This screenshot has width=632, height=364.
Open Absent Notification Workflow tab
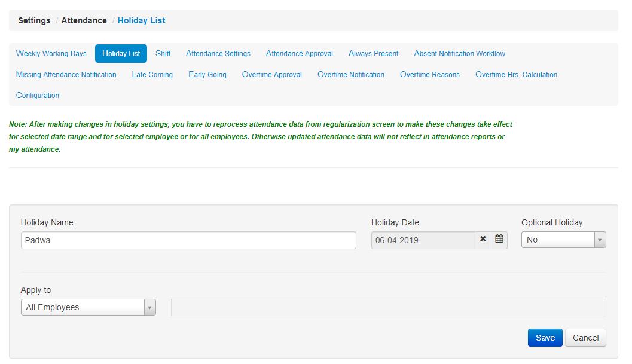(459, 54)
